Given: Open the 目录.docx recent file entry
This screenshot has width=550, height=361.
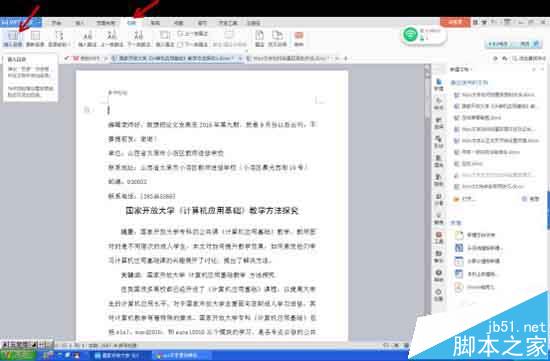Looking at the screenshot, I should (x=469, y=163).
